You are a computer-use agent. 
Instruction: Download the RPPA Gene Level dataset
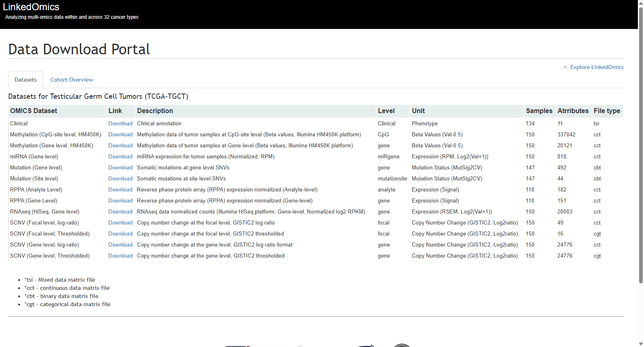coord(120,200)
